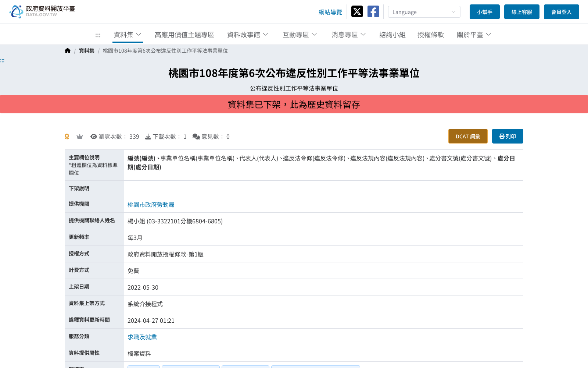Open the X (Twitter) social icon

click(357, 12)
